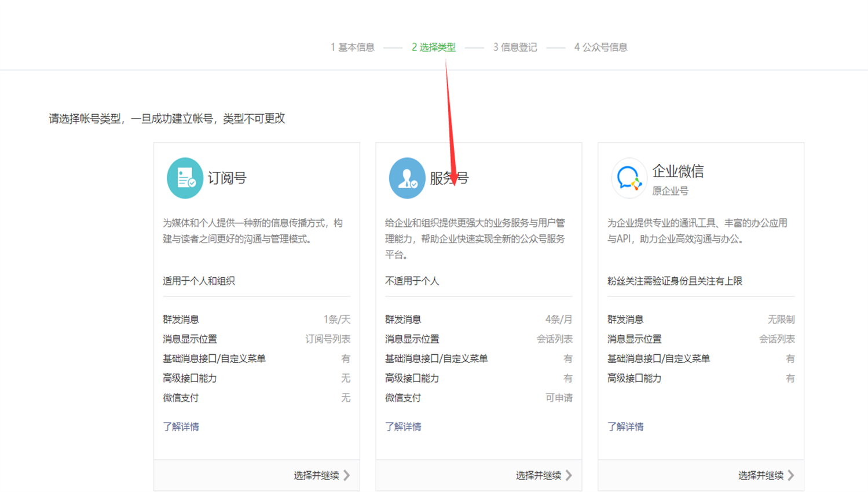Click the 1条/天 value in 订阅号
868x492 pixels.
337,320
